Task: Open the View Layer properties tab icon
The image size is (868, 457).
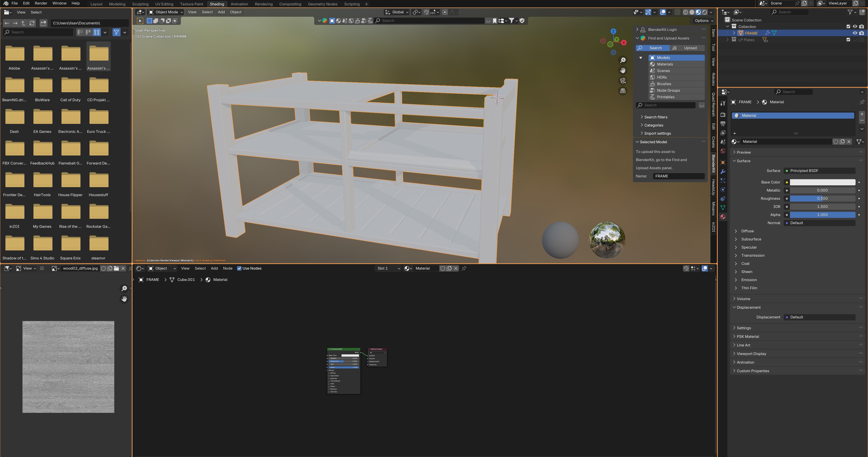Action: point(723,133)
